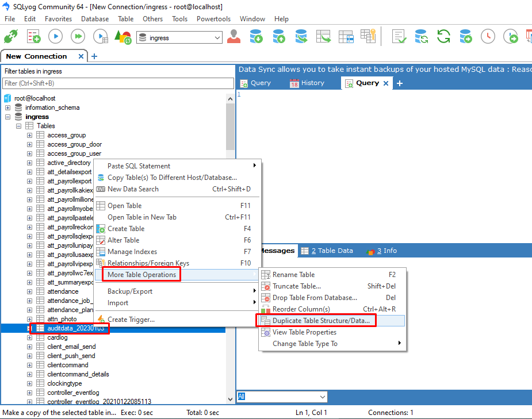This screenshot has height=419, width=532.
Task: Choose Create Trigger from context menu
Action: coord(177,320)
